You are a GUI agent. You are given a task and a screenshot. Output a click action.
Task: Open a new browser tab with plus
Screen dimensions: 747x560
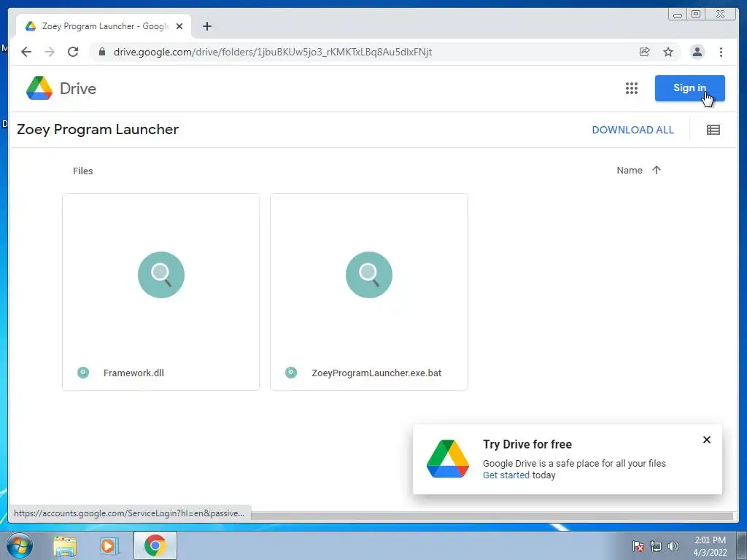(x=206, y=26)
